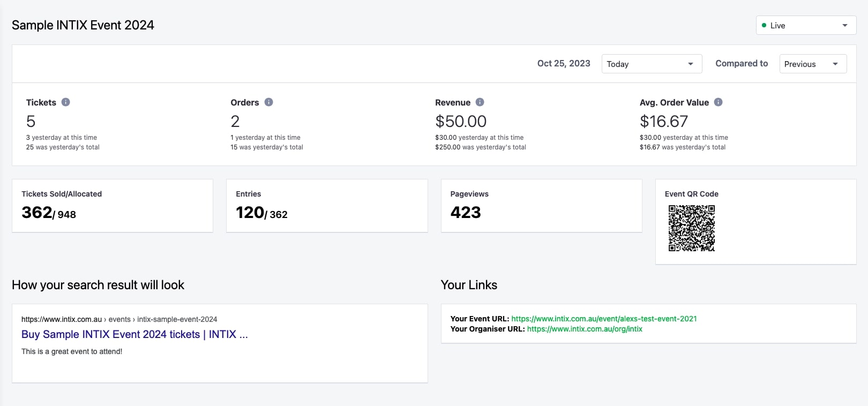Click the Buy Sample INTIX Event 2024 tickets link

click(134, 334)
